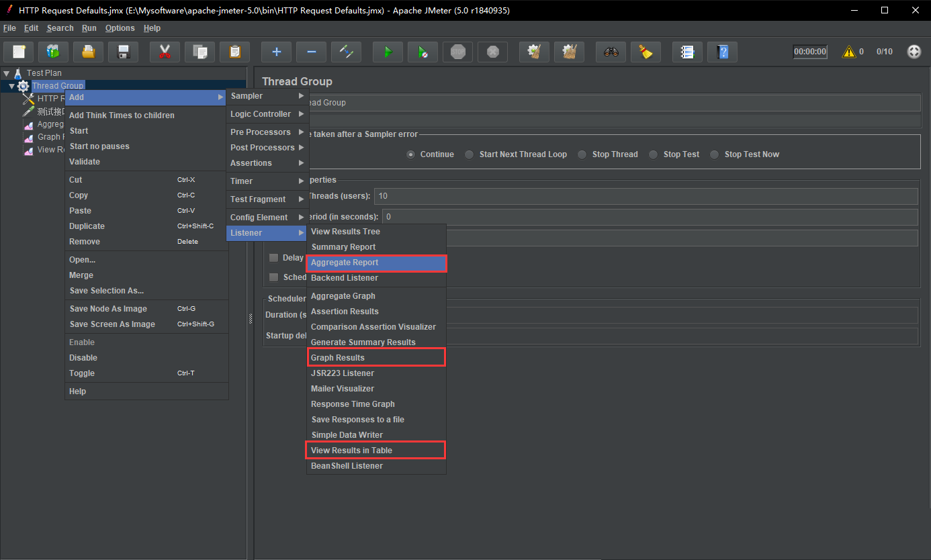Collapse the Test Plan tree node
This screenshot has width=931, height=560.
7,73
